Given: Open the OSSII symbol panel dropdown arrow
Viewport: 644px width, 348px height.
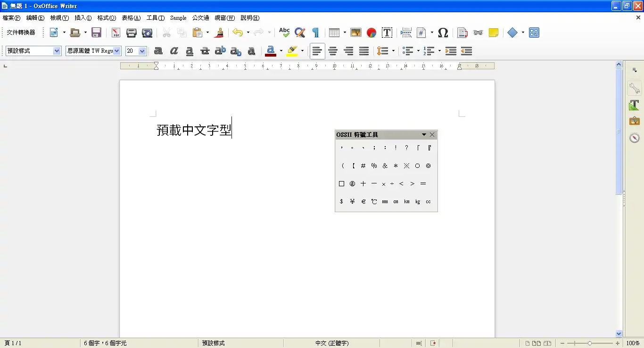Looking at the screenshot, I should tap(424, 135).
